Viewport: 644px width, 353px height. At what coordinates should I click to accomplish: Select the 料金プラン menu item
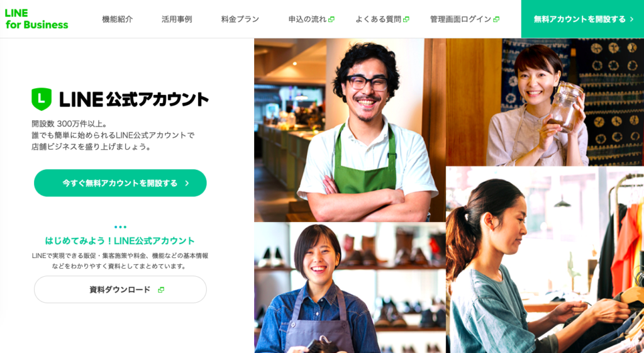point(240,20)
